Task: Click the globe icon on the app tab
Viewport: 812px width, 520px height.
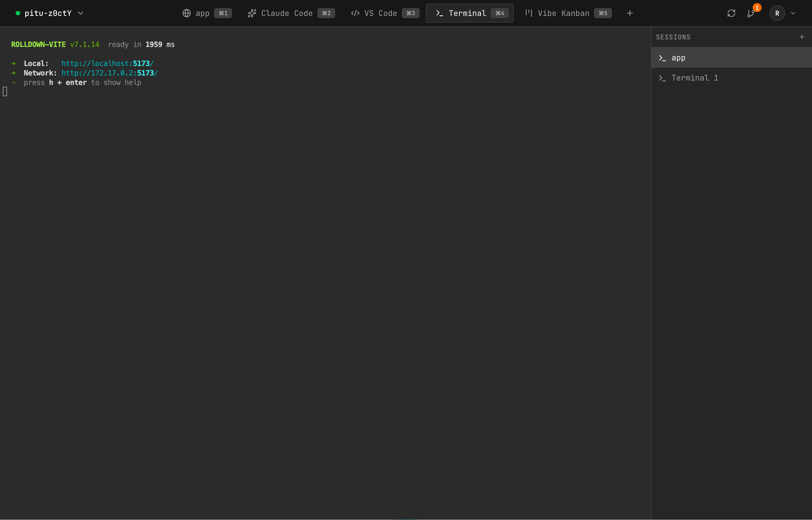Action: point(187,13)
